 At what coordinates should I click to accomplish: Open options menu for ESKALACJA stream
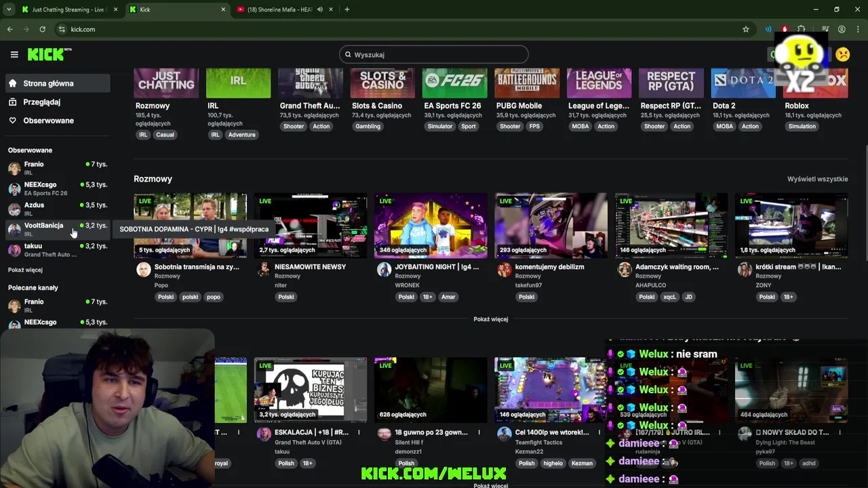tap(359, 432)
